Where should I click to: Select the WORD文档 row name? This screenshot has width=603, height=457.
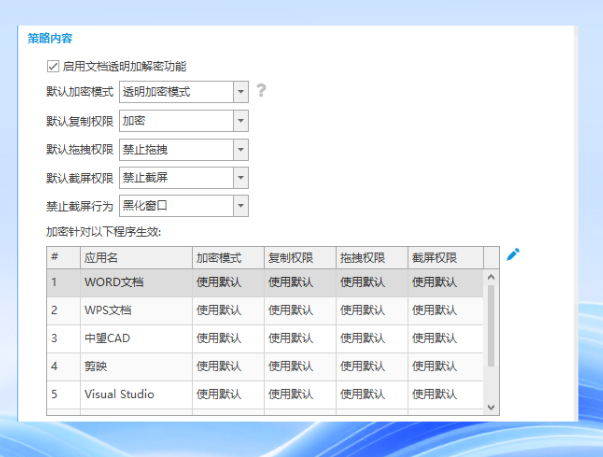[114, 282]
